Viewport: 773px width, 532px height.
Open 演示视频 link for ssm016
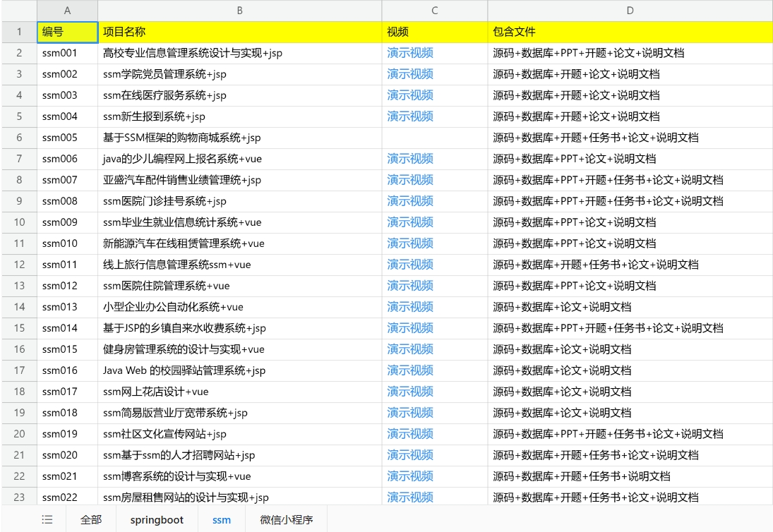tap(410, 370)
